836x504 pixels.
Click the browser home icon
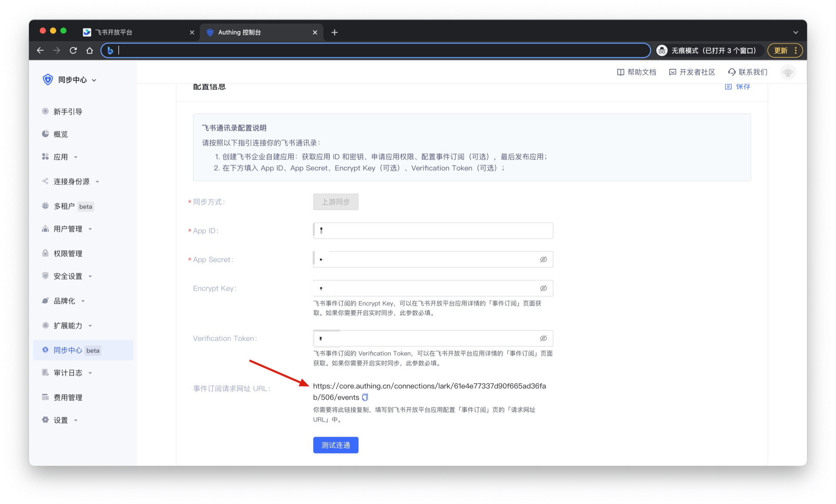(90, 50)
